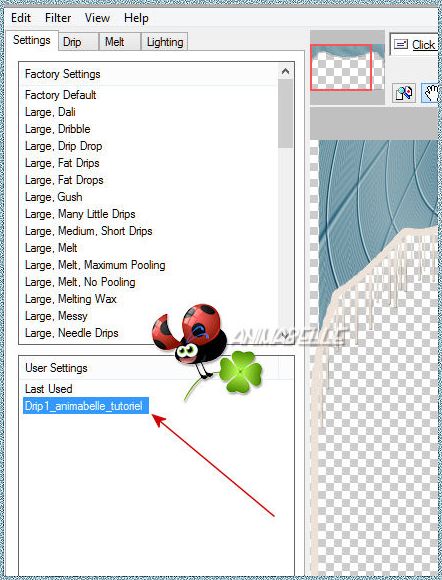This screenshot has height=580, width=442.
Task: Open the Help menu
Action: pyautogui.click(x=136, y=18)
